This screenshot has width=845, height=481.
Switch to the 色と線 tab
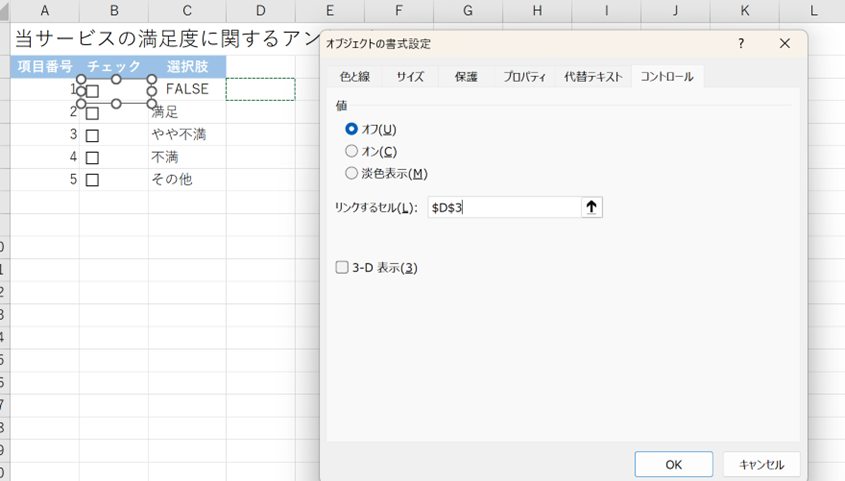coord(354,77)
